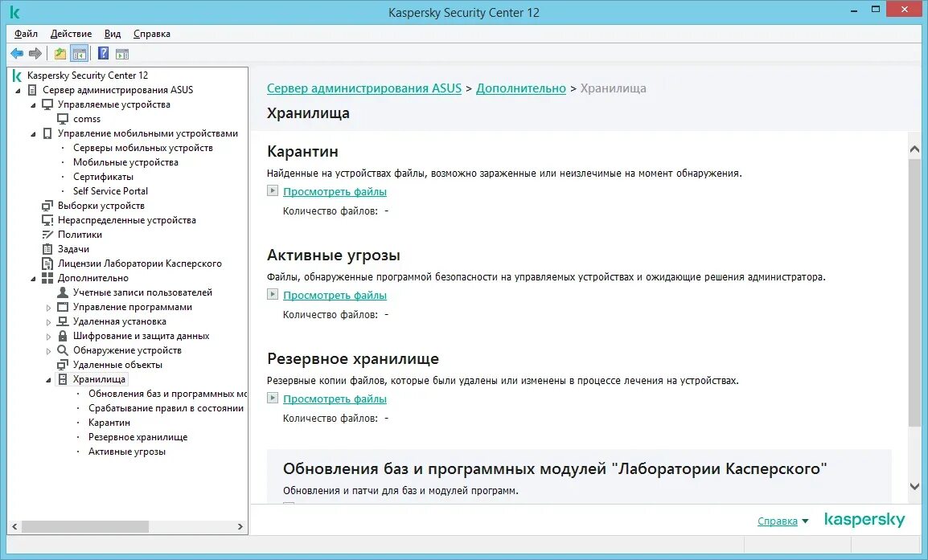Click the vertical scrollbar's up arrow
This screenshot has height=560, width=928.
(x=914, y=149)
